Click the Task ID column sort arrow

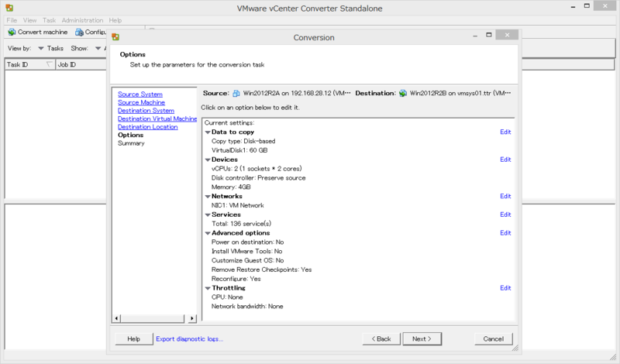click(49, 64)
